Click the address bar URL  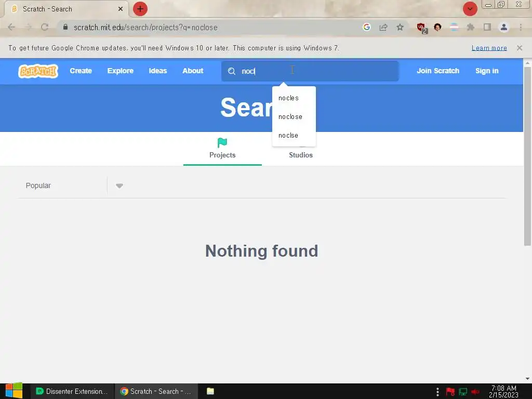145,28
